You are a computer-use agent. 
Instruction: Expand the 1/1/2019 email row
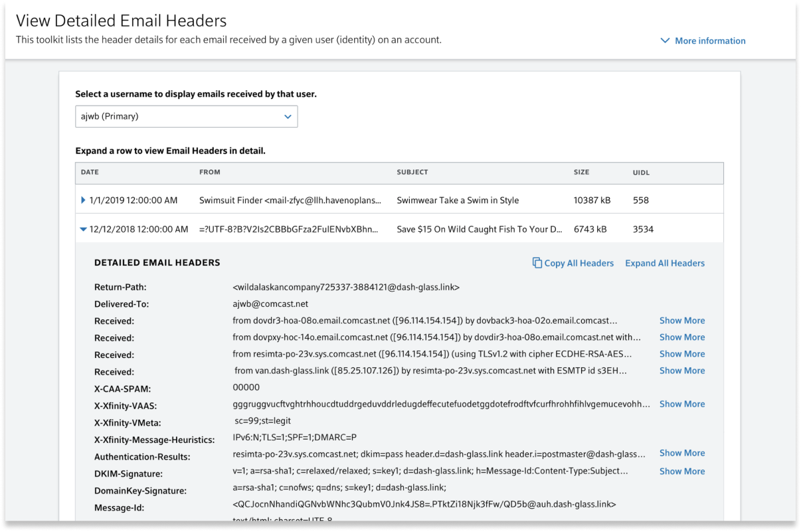click(83, 200)
